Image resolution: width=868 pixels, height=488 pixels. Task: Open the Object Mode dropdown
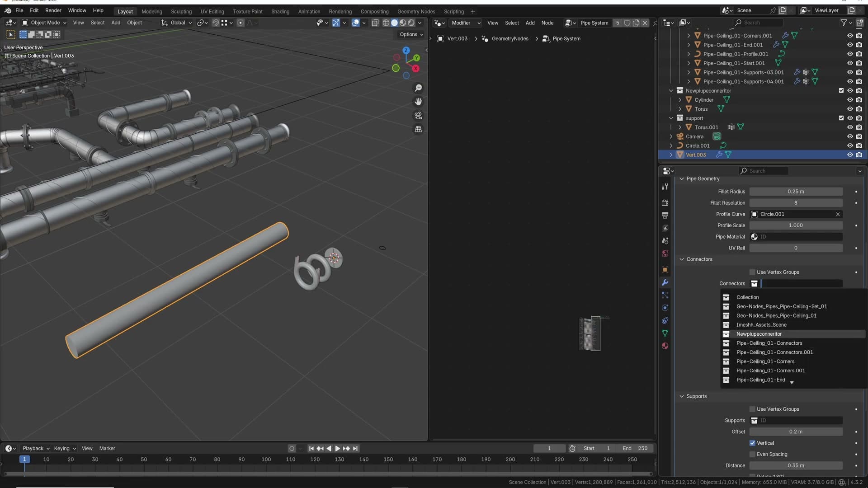tap(44, 23)
